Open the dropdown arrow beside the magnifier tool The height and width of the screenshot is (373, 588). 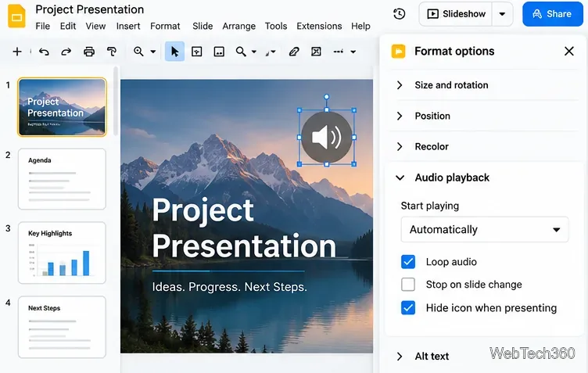254,52
